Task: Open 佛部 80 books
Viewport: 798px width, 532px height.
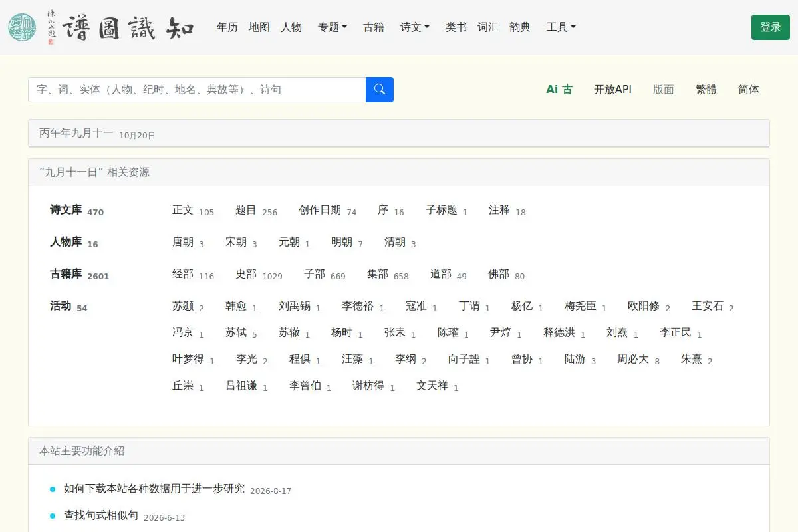Action: click(506, 275)
